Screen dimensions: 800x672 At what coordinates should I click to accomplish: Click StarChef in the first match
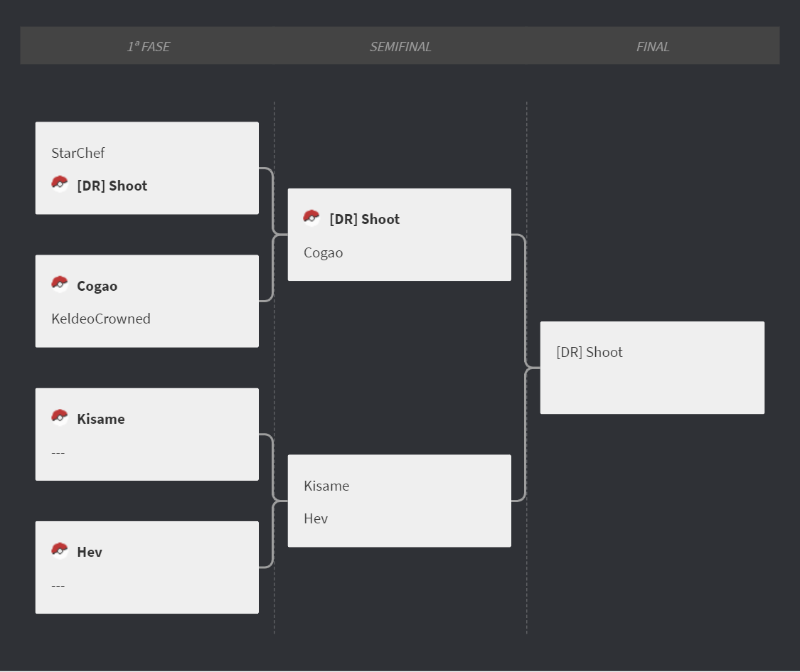pos(78,153)
